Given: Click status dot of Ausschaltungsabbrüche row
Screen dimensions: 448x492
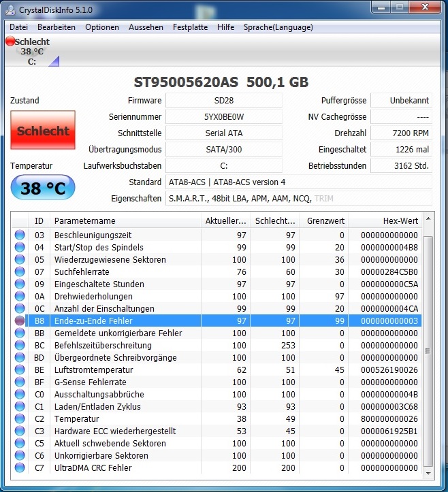Looking at the screenshot, I should click(x=20, y=394).
